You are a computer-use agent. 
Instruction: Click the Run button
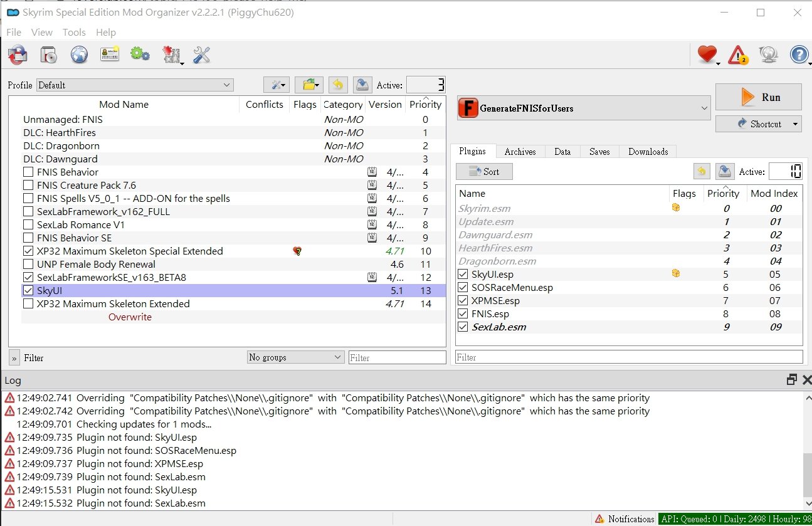coord(758,97)
